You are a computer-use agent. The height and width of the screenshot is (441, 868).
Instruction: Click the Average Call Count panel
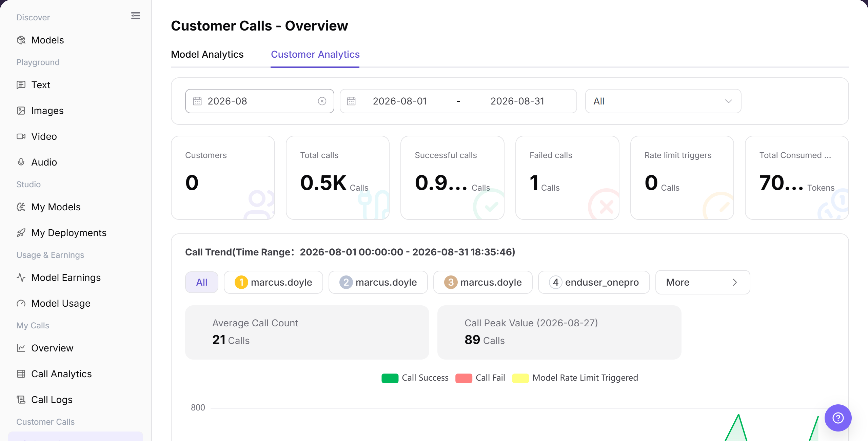[307, 332]
